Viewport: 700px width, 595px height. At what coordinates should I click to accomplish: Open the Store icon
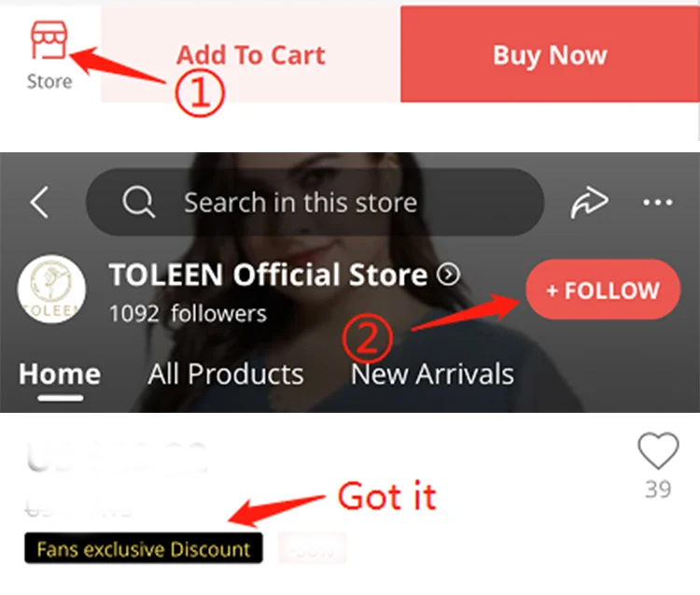(49, 40)
